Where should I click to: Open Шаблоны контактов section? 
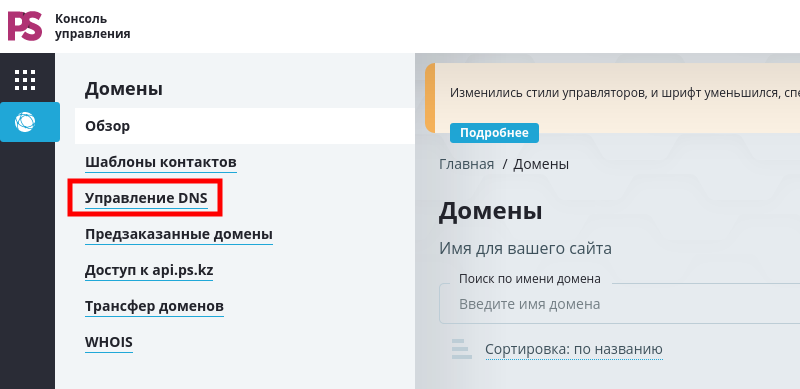[x=161, y=162]
